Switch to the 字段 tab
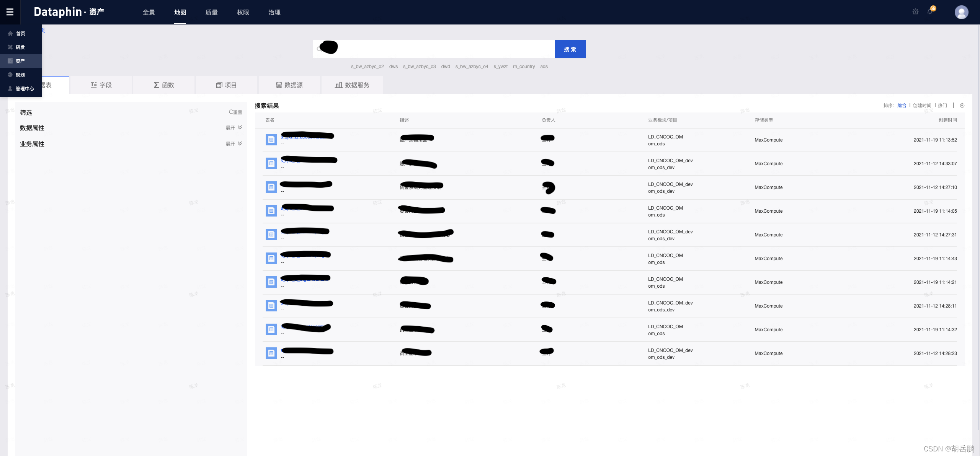 point(101,85)
